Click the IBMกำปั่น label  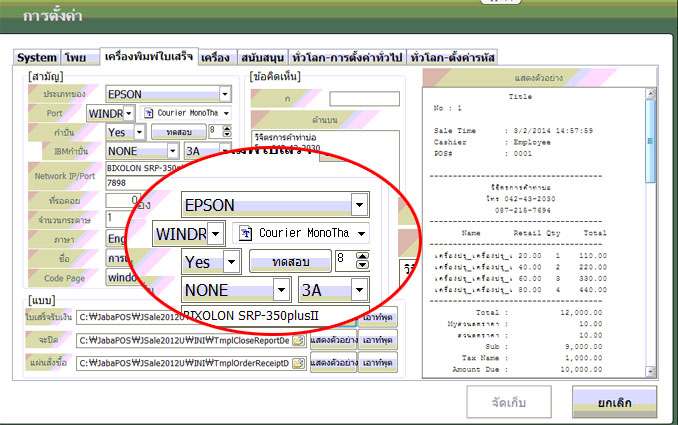(x=71, y=151)
